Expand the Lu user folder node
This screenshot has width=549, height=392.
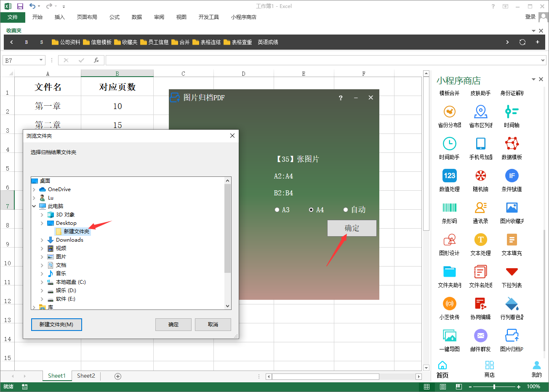coord(34,198)
